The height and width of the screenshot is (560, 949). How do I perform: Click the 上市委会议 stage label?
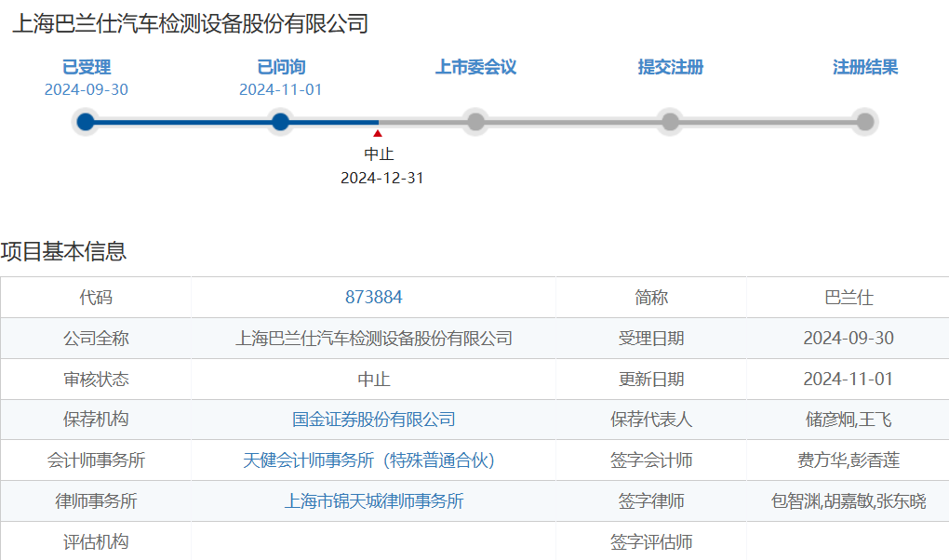click(x=475, y=67)
